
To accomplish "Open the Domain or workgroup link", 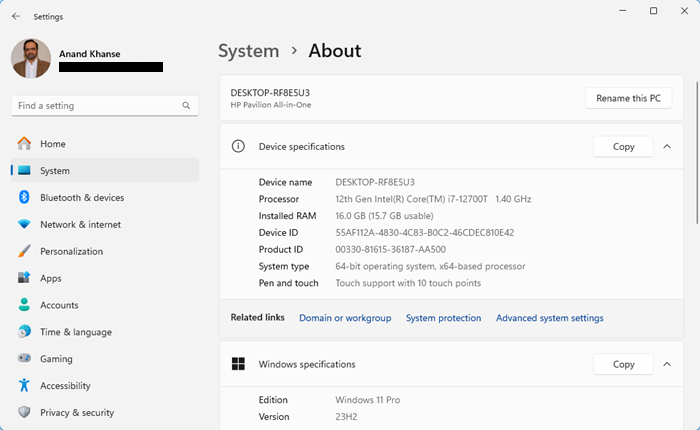I will tap(345, 318).
